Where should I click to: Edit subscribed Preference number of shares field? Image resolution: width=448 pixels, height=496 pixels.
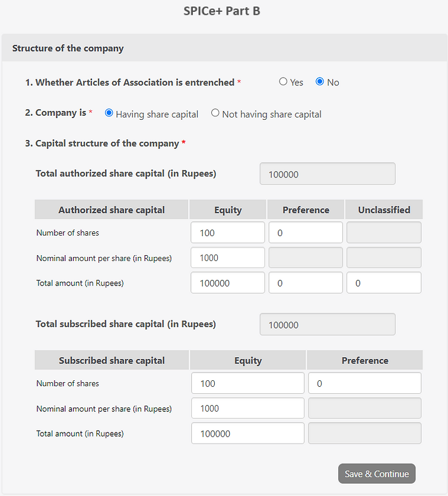365,383
